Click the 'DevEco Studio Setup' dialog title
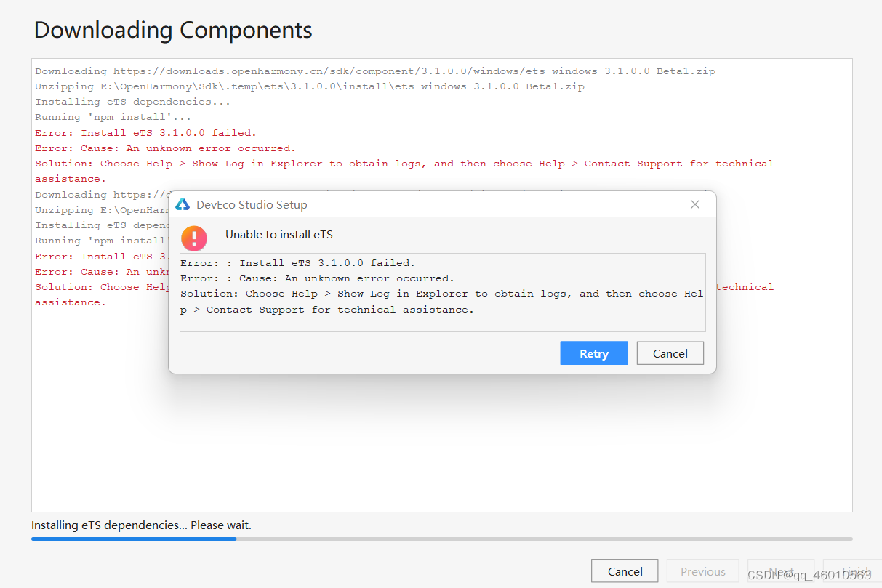The width and height of the screenshot is (882, 588). pyautogui.click(x=252, y=205)
